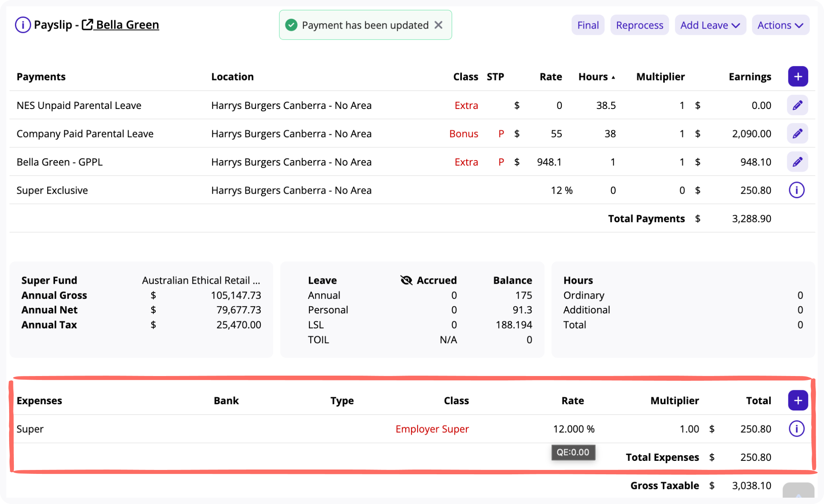Open the Add Leave dropdown
This screenshot has width=824, height=504.
[x=710, y=25]
